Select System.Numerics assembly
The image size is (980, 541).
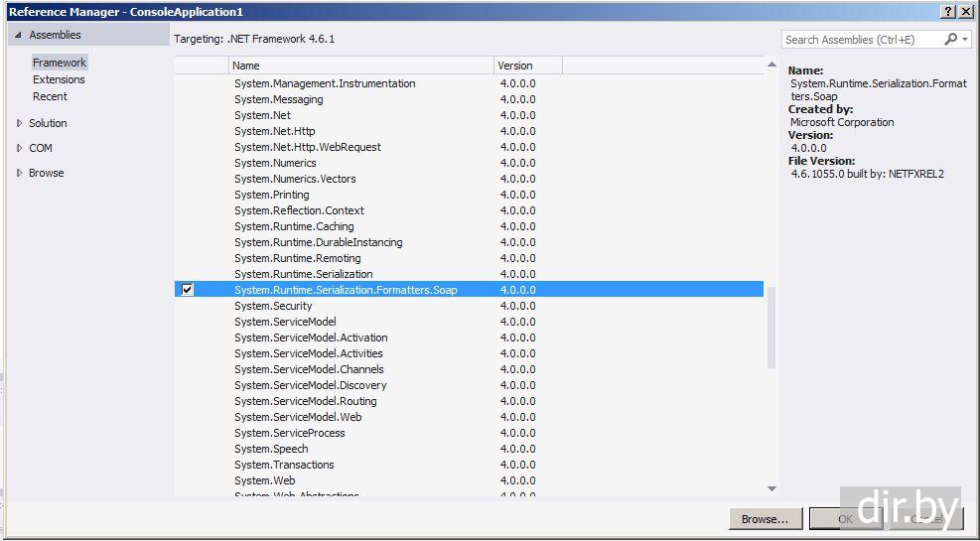(469, 163)
